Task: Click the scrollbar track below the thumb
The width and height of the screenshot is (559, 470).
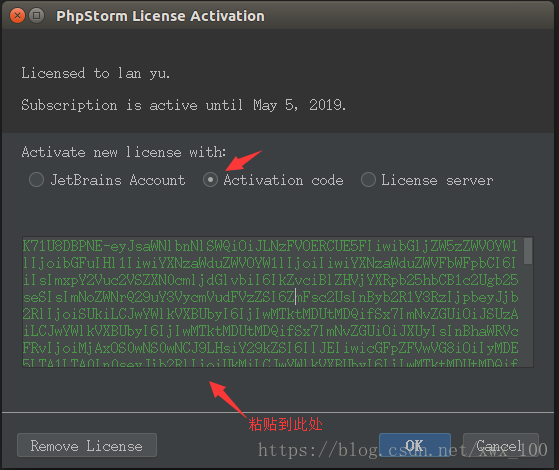Action: (528, 316)
